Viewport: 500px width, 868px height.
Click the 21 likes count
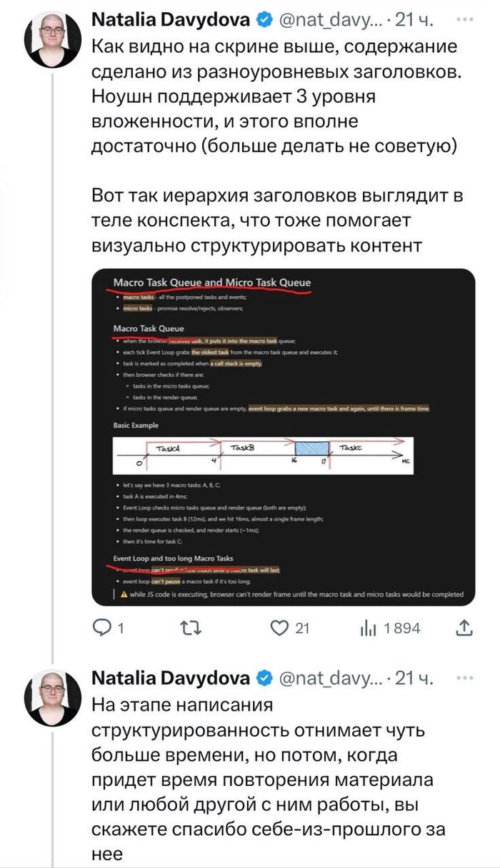point(301,628)
